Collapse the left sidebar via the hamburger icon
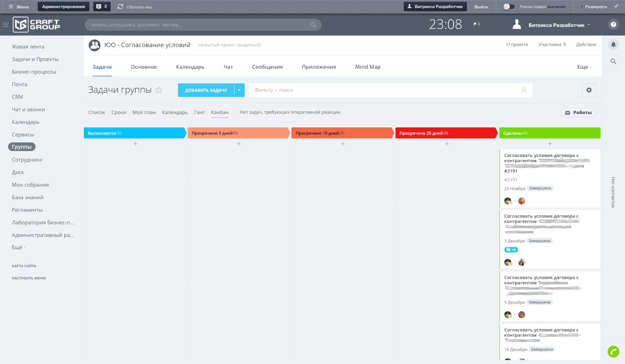 [x=5, y=25]
